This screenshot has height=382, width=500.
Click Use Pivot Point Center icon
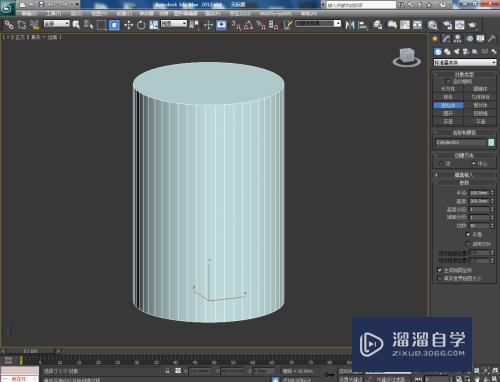point(194,25)
